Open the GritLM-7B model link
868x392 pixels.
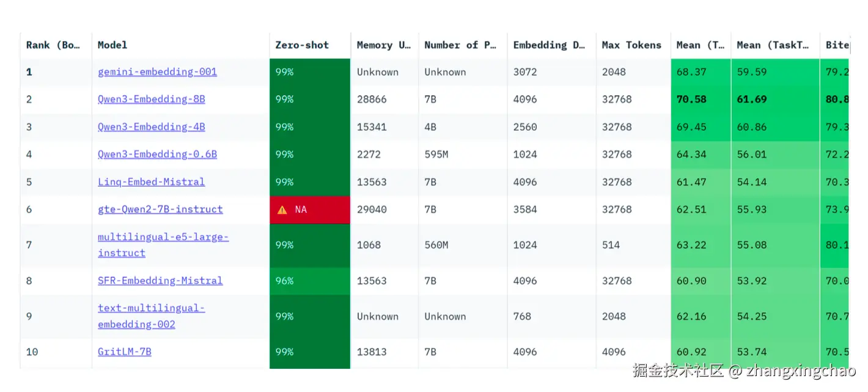click(125, 352)
